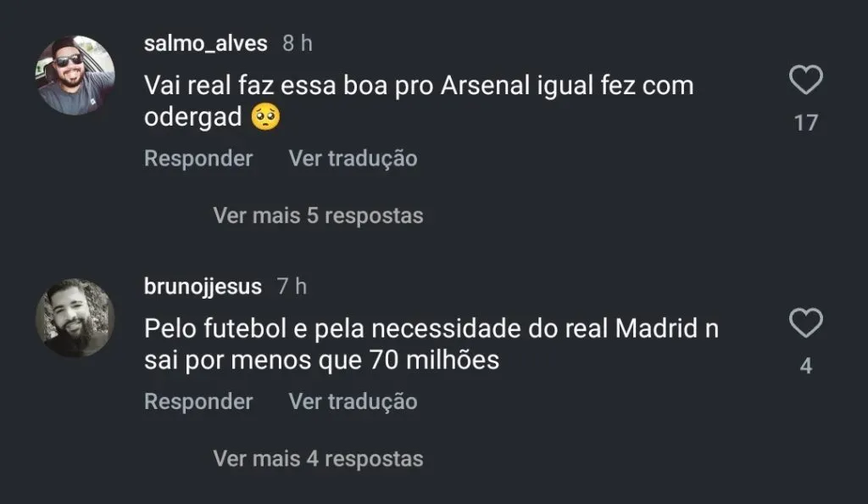Click the "8 h" timestamp
This screenshot has width=868, height=504.
click(298, 43)
